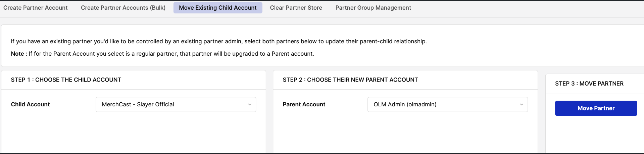Open the Create Partner Account tab
Screen dimensions: 644x154
pos(35,8)
